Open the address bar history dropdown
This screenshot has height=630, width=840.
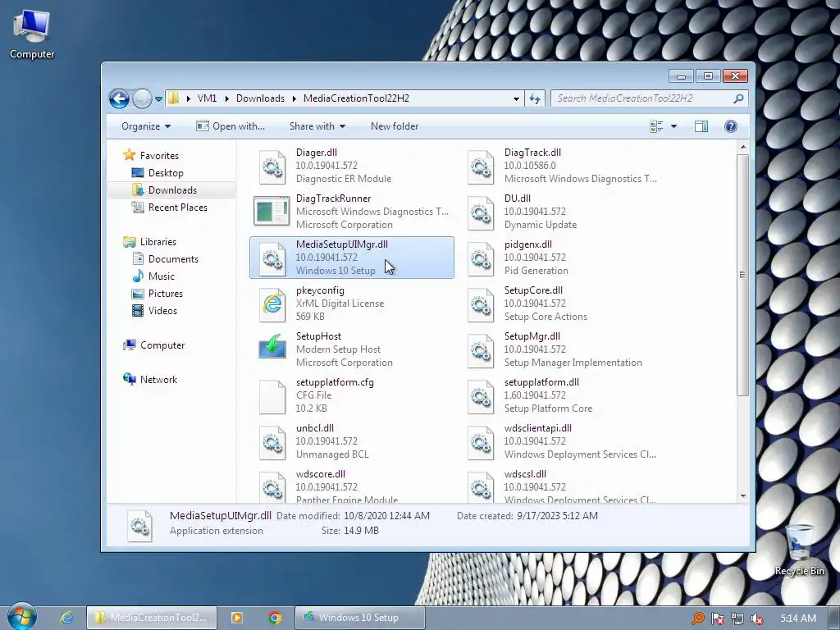[x=516, y=98]
